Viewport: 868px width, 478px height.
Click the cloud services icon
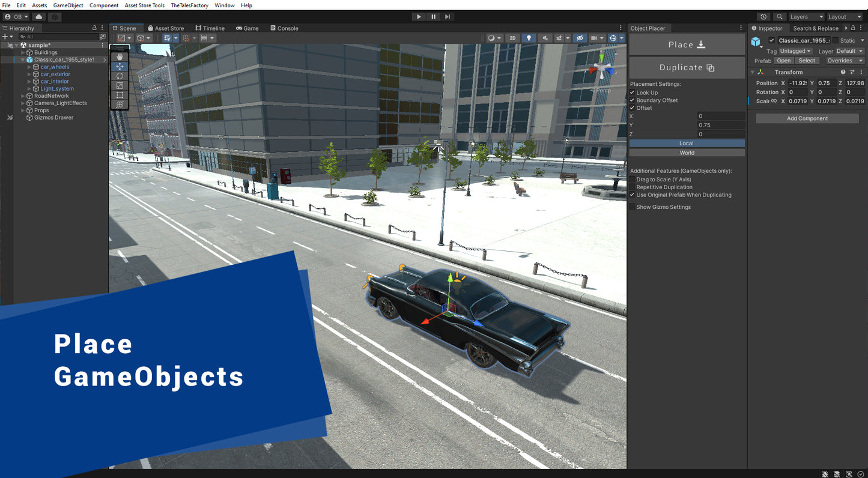[x=39, y=17]
